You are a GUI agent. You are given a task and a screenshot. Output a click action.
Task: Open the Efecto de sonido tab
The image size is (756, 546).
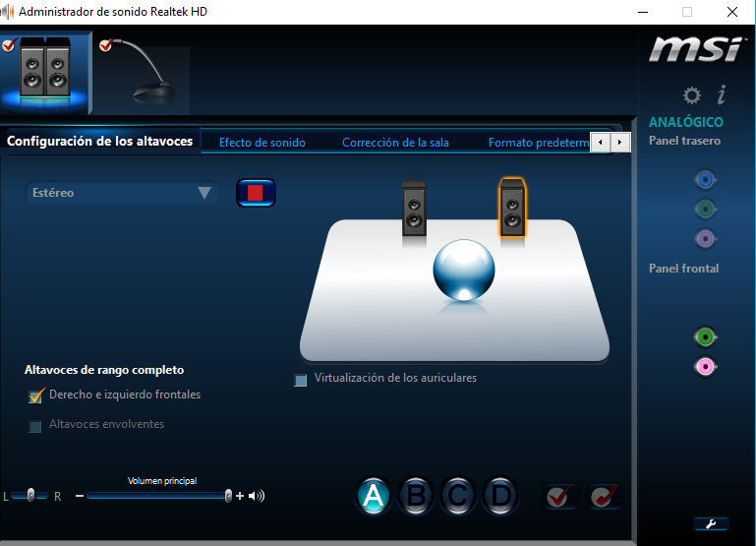262,143
